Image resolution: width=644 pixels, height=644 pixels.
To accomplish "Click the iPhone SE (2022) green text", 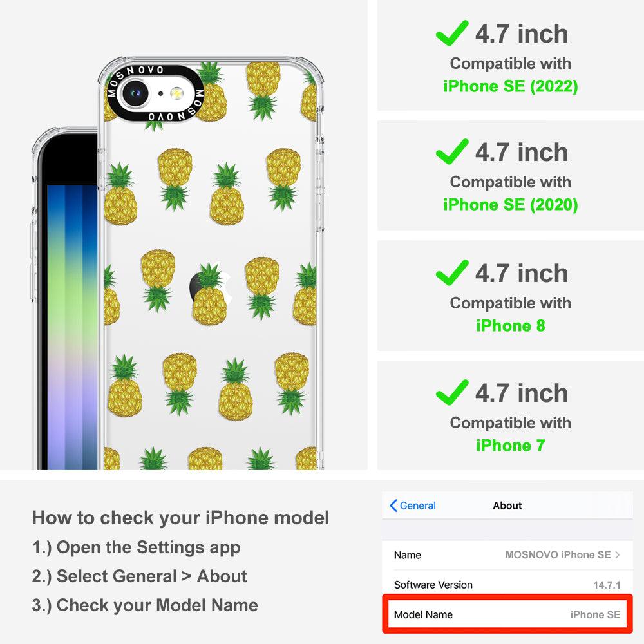I will click(x=511, y=86).
